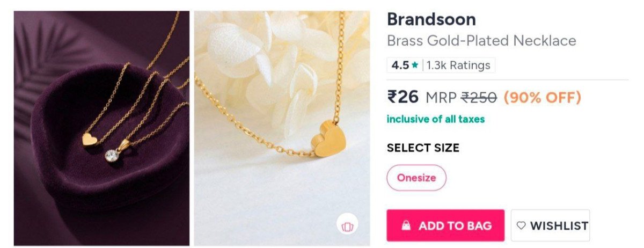644x248 pixels.
Task: Click the Brass Gold-Plated Necklace title
Action: pyautogui.click(x=481, y=40)
